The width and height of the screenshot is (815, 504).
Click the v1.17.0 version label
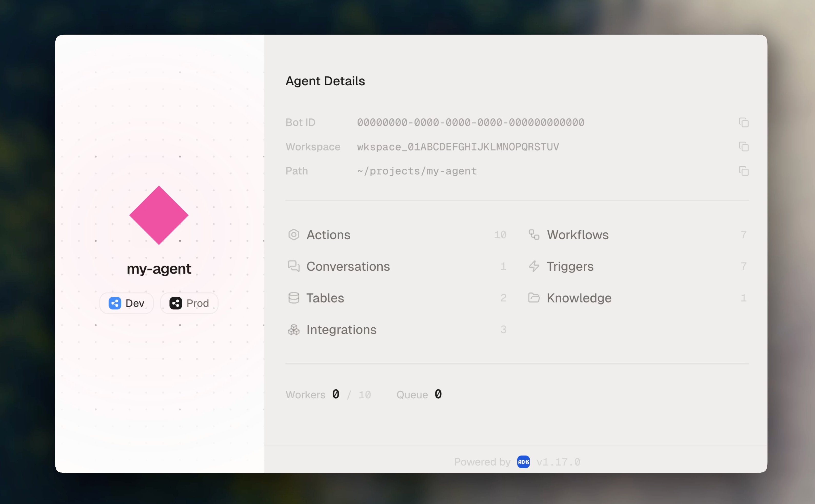click(x=559, y=462)
